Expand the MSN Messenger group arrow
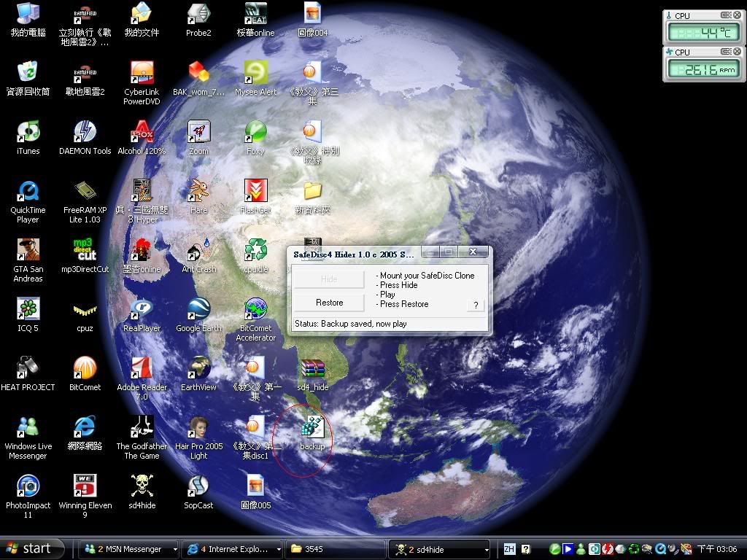The image size is (747, 560). pyautogui.click(x=175, y=550)
